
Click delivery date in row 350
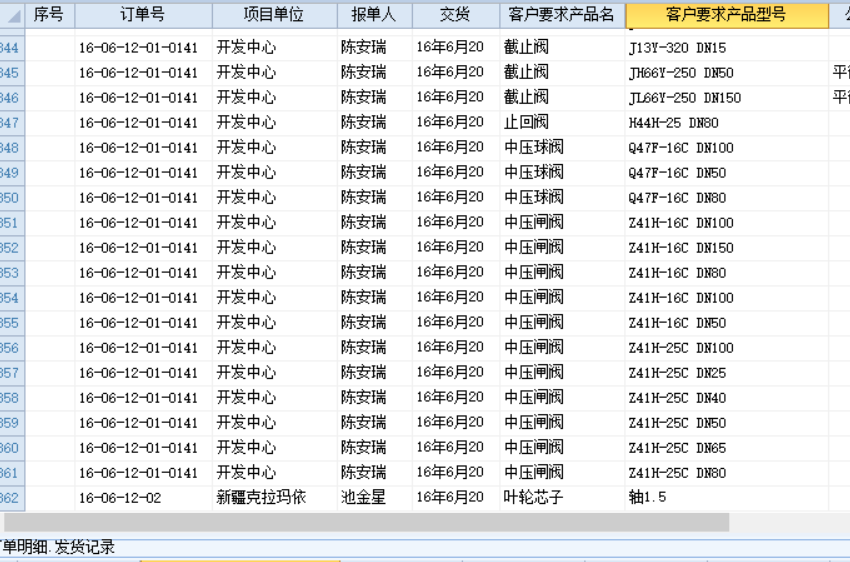pos(455,197)
